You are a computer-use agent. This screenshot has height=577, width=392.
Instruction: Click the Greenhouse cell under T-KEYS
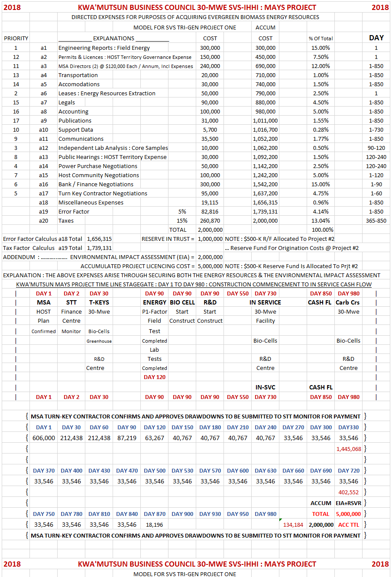99,341
